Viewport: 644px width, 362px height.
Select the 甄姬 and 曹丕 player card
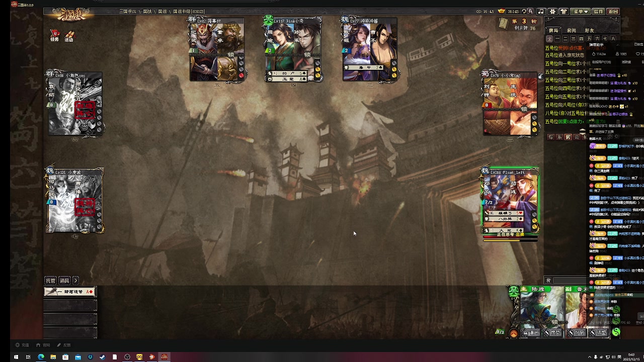pos(370,49)
